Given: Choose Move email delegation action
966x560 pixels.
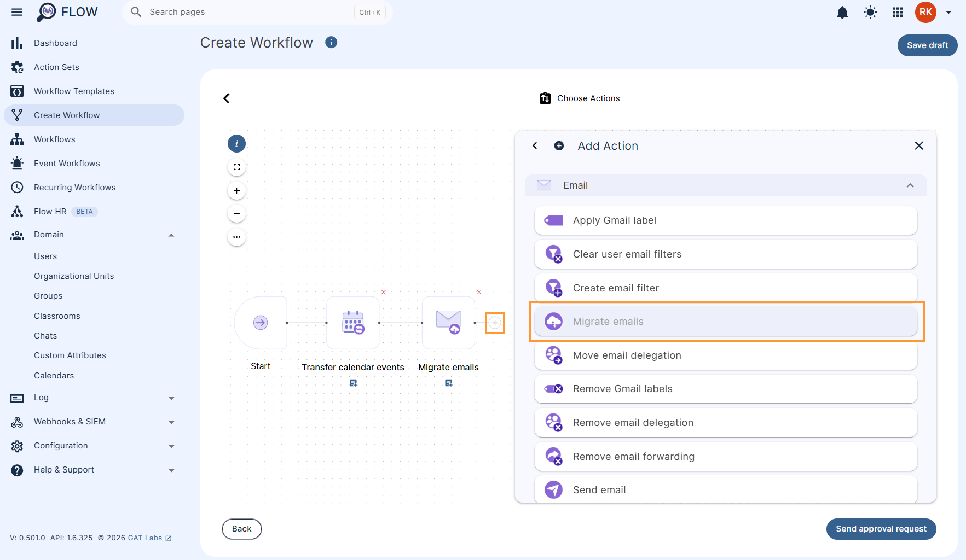Looking at the screenshot, I should (726, 355).
